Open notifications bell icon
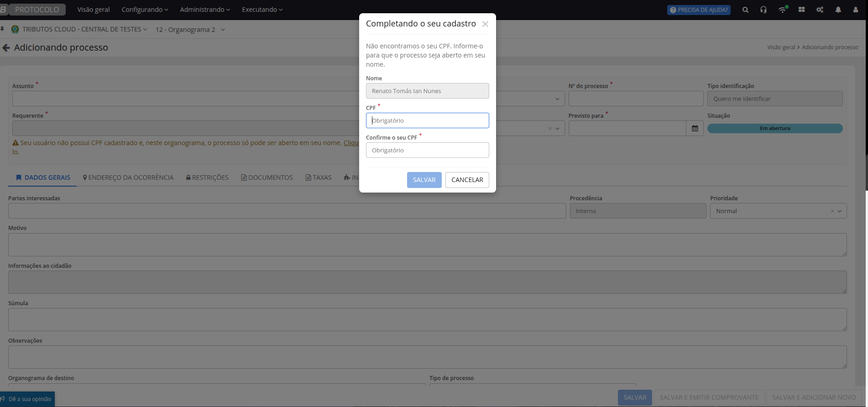Screen dimensions: 868x407 [838, 10]
